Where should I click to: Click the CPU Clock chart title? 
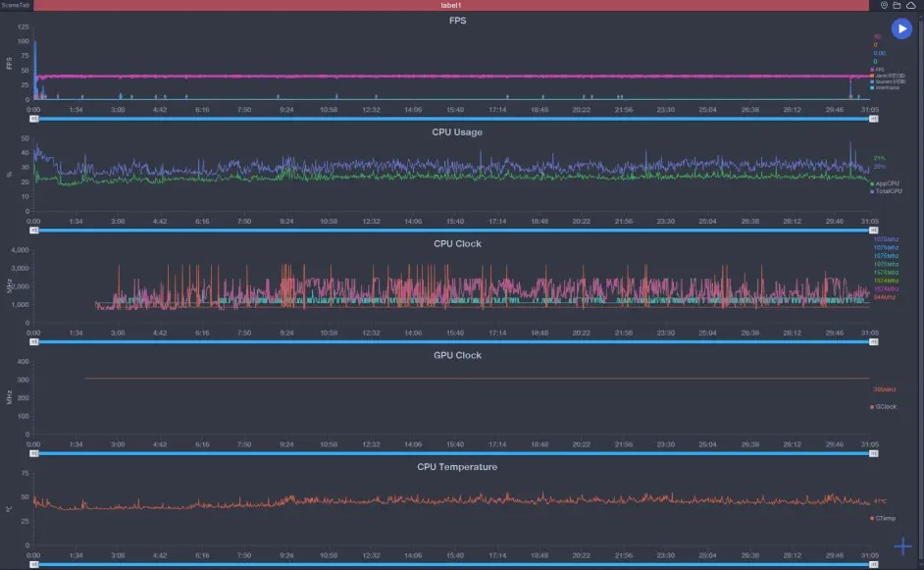coord(457,243)
